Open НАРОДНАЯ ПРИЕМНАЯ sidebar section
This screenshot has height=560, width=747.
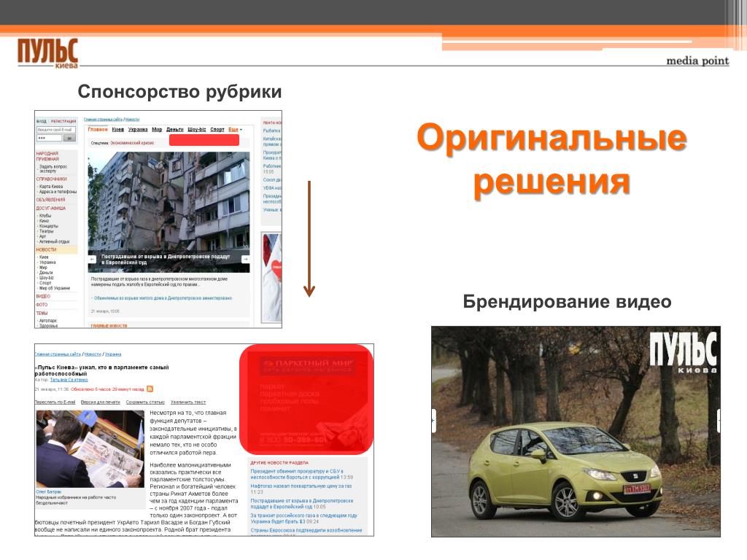[x=47, y=156]
